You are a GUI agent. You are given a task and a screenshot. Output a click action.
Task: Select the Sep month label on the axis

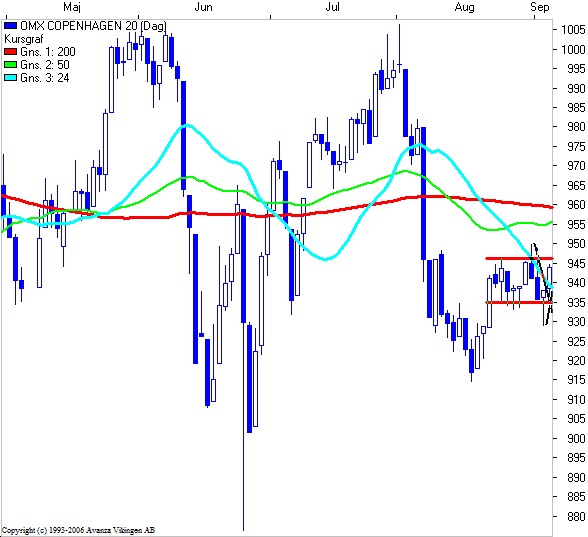click(540, 7)
